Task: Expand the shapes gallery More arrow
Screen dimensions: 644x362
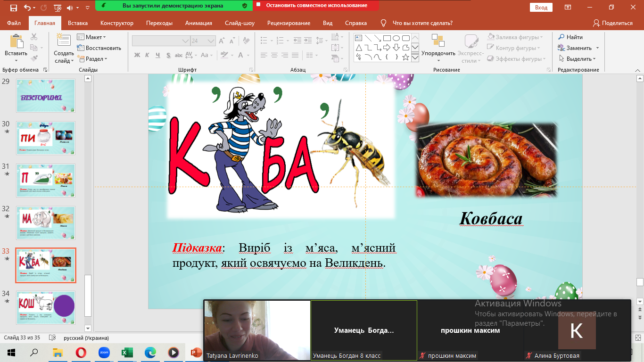Action: point(415,58)
